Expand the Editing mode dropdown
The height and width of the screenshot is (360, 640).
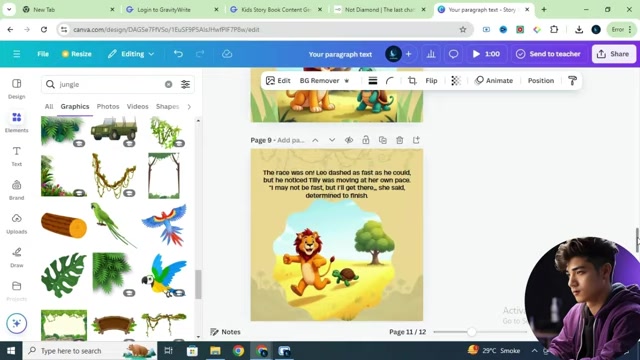pos(131,54)
